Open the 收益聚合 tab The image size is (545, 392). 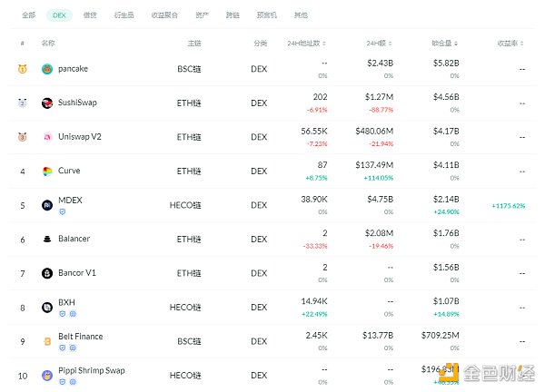[x=163, y=15]
